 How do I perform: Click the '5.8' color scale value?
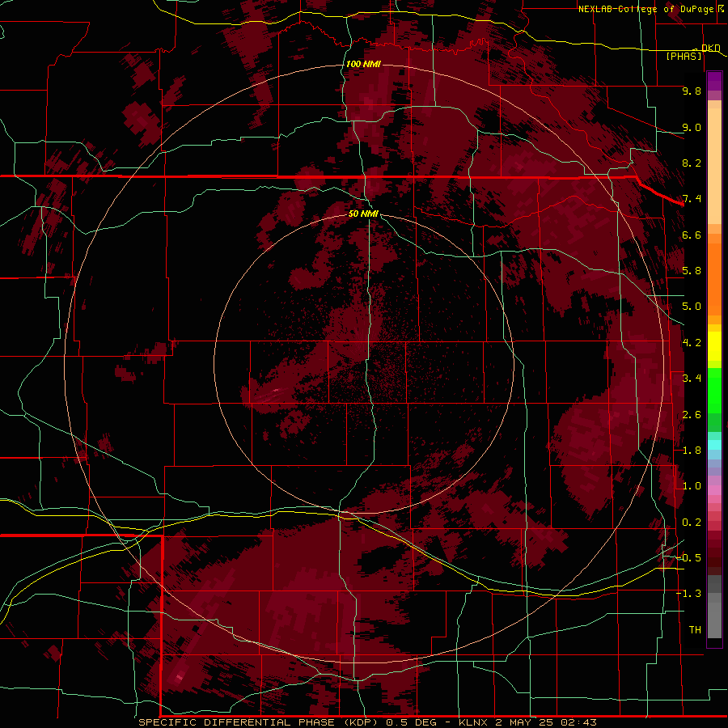692,271
